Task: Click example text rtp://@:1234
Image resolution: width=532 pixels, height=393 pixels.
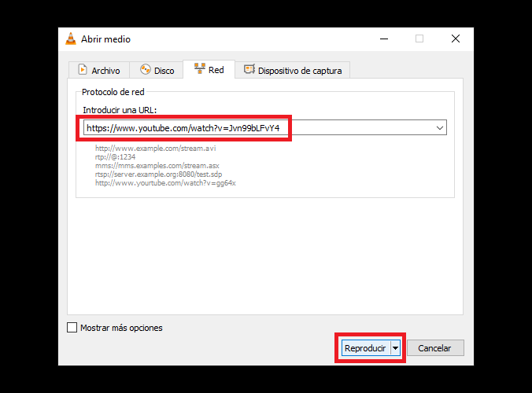Action: click(x=116, y=157)
